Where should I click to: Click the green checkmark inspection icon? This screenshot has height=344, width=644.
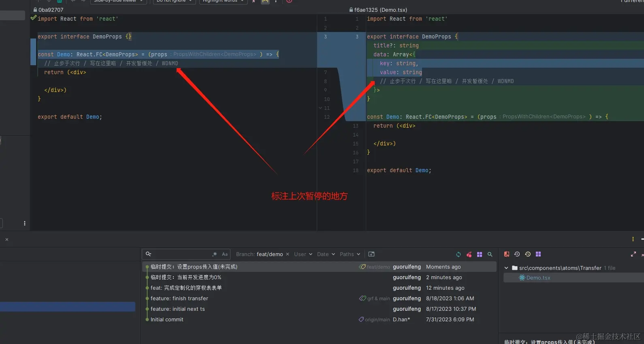[x=34, y=17]
